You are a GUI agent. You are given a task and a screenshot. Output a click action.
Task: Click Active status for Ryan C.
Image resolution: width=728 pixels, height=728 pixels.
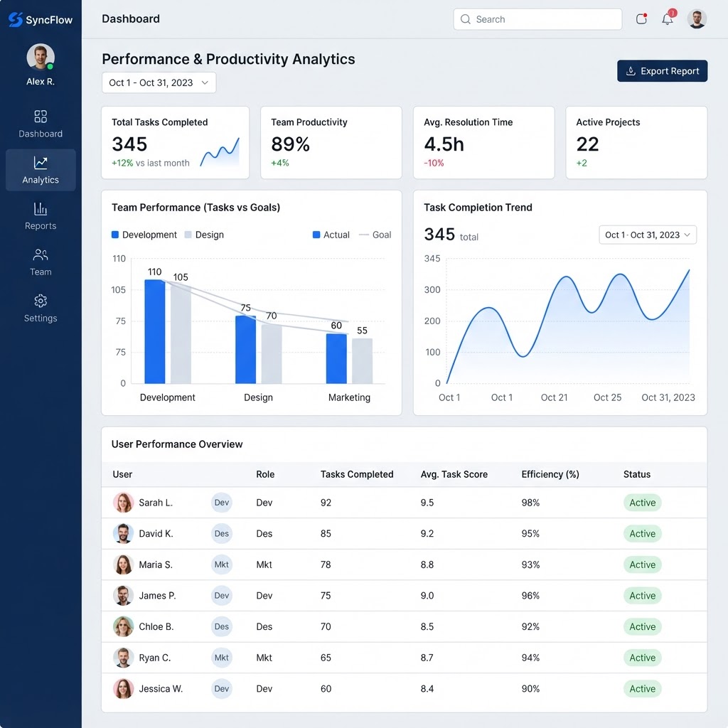click(x=642, y=658)
